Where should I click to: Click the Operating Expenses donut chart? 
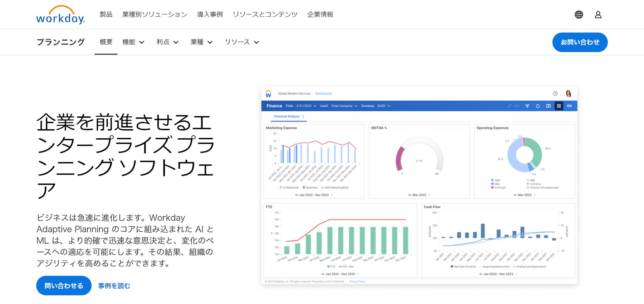point(525,155)
